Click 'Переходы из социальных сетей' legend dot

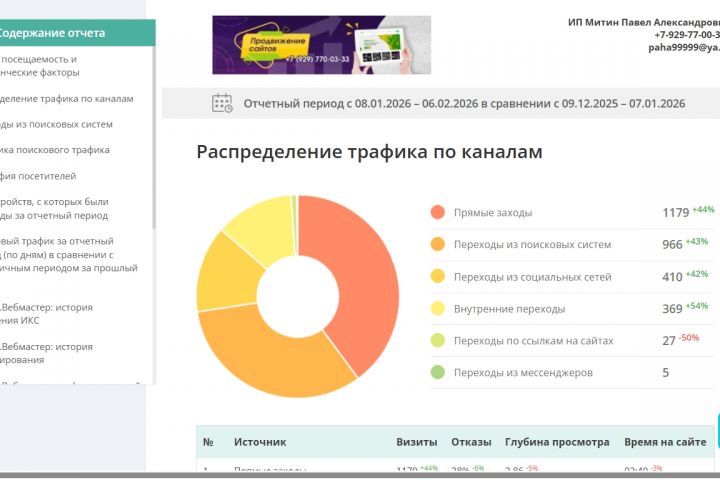[x=438, y=277]
